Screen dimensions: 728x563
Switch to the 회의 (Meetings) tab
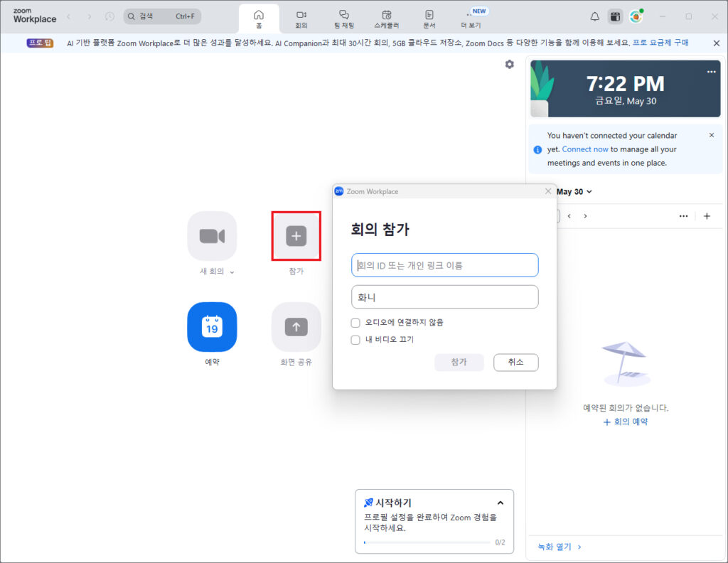(x=301, y=19)
